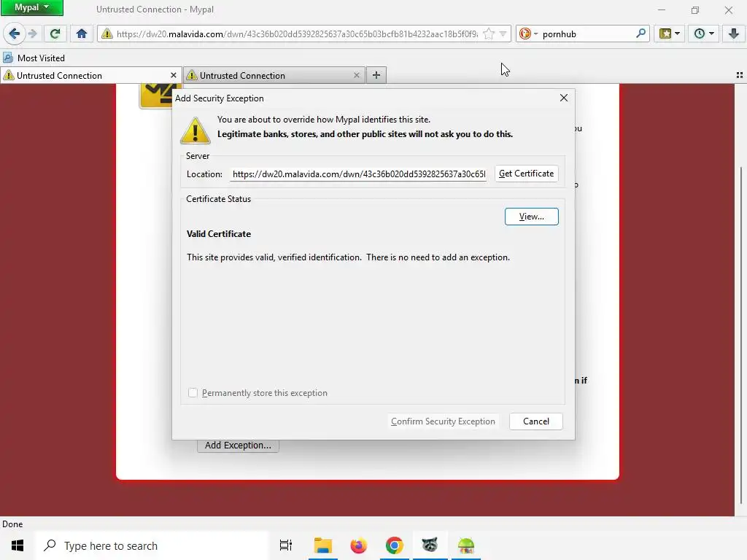This screenshot has height=560, width=747.
Task: Click the Location URL input field
Action: (359, 174)
